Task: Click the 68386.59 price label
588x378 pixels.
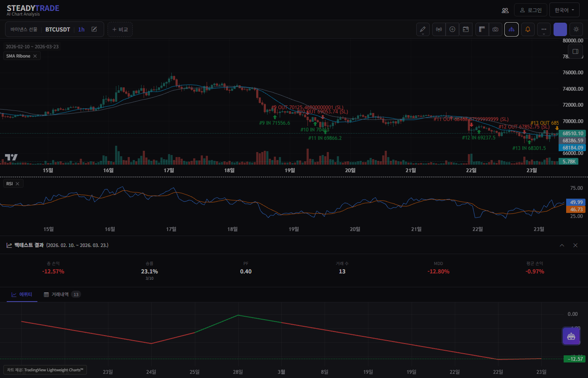Action: coord(572,141)
